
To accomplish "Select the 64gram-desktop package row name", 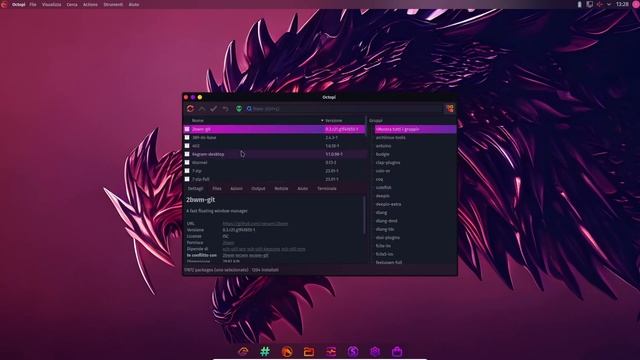I will [208, 154].
